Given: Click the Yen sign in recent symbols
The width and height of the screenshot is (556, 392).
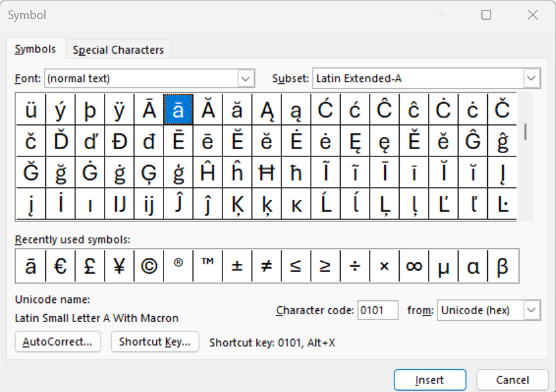Looking at the screenshot, I should click(119, 266).
